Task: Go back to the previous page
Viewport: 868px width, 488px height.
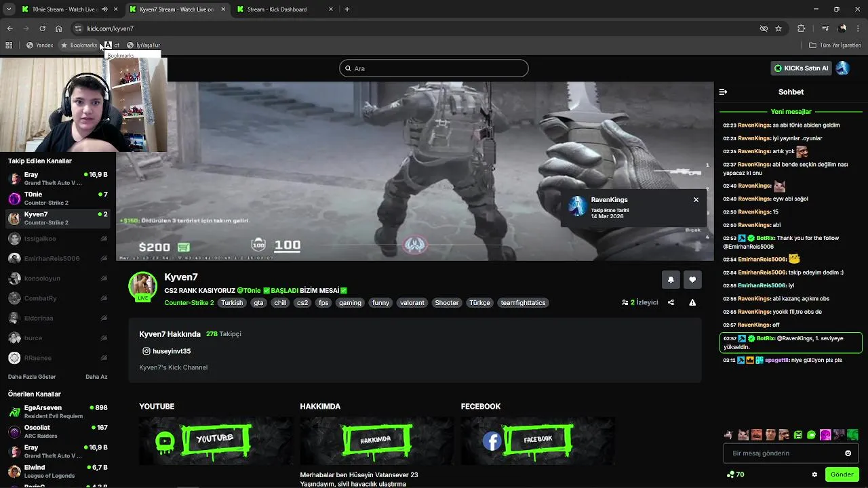Action: tap(9, 28)
